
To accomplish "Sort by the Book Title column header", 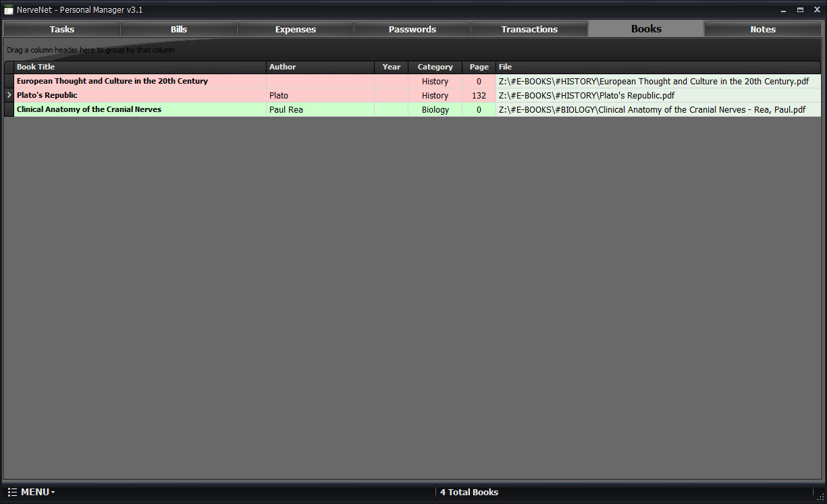I will click(140, 67).
